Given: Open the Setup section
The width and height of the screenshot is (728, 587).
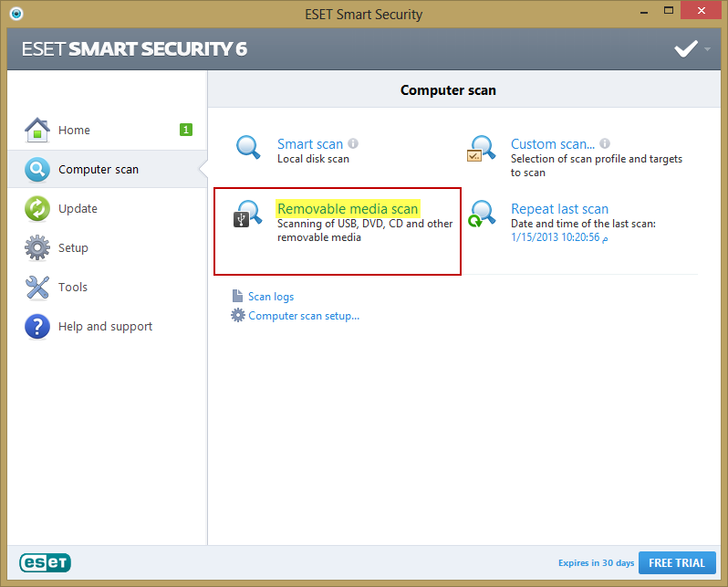Looking at the screenshot, I should pyautogui.click(x=108, y=247).
